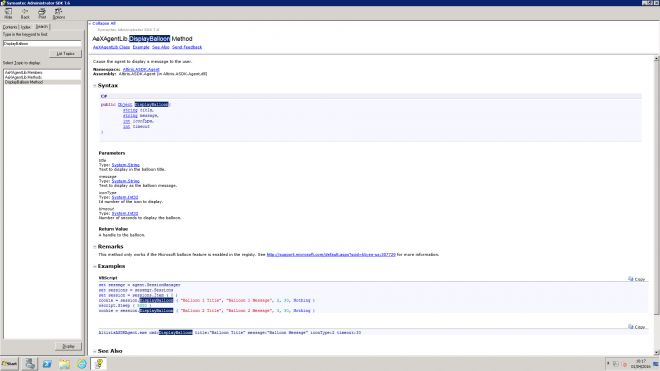Viewport: 660px width, 371px height.
Task: Click the scrollbar up arrow
Action: [x=656, y=59]
